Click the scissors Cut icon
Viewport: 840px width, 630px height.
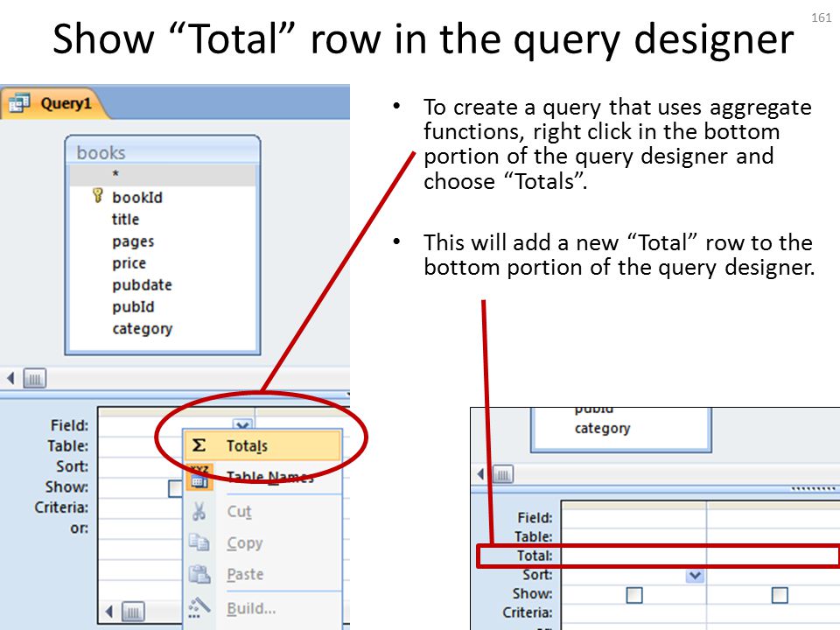point(199,511)
